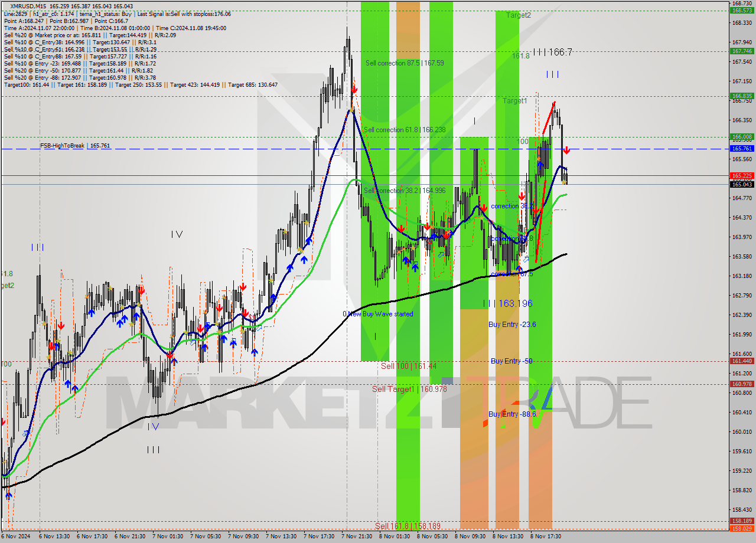Click the green 166.835 price tag
Image resolution: width=756 pixels, height=543 pixels.
click(742, 96)
